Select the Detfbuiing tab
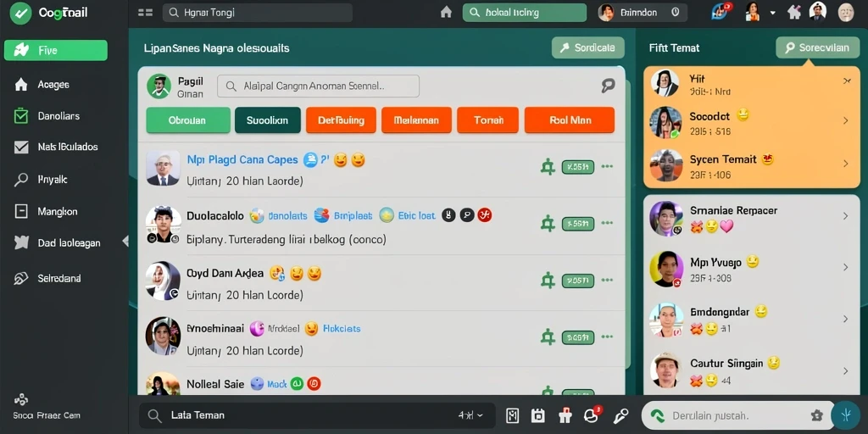Viewport: 868px width, 434px height. [341, 120]
